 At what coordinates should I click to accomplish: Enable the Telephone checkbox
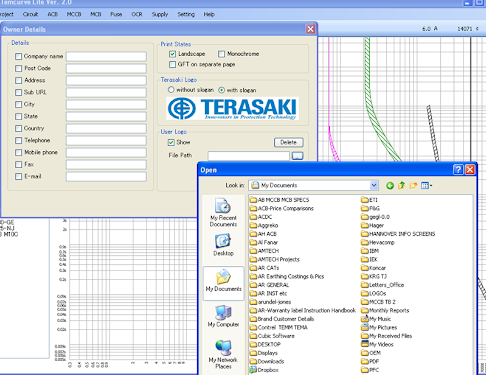point(19,140)
